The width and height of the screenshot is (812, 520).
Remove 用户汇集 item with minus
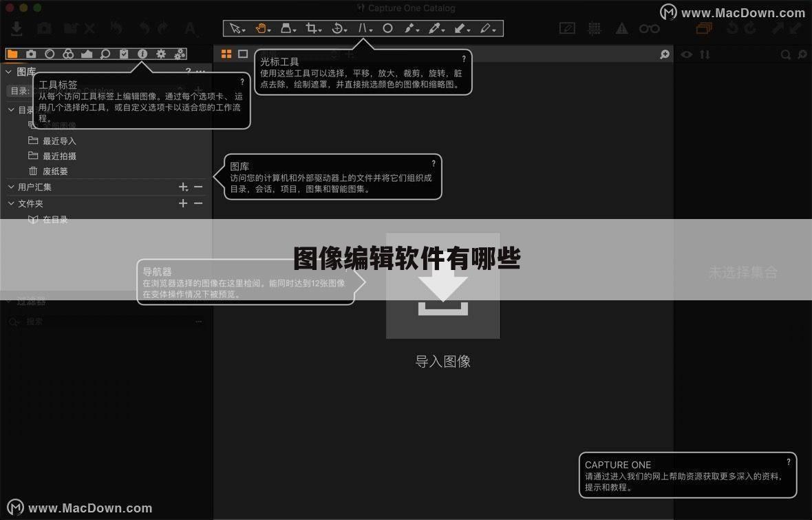tap(198, 187)
